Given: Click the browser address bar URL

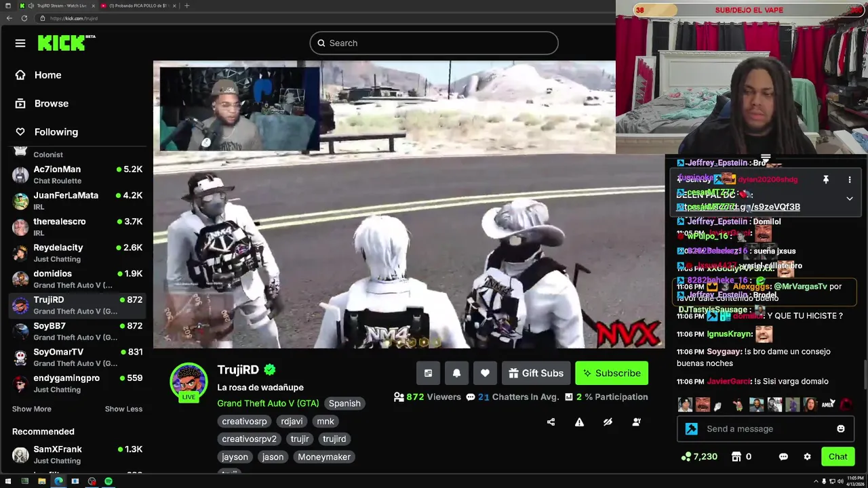Looking at the screenshot, I should [74, 18].
